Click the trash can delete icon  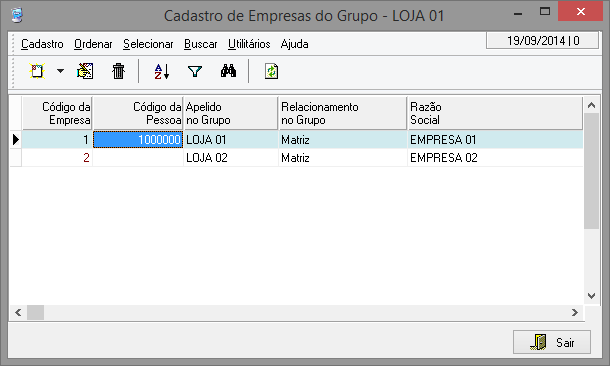click(x=118, y=71)
